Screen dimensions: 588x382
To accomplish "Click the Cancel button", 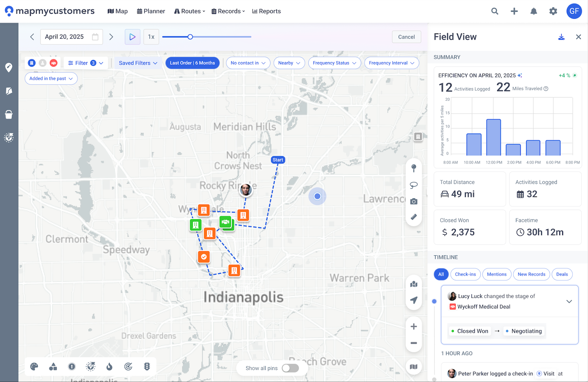I will point(406,37).
